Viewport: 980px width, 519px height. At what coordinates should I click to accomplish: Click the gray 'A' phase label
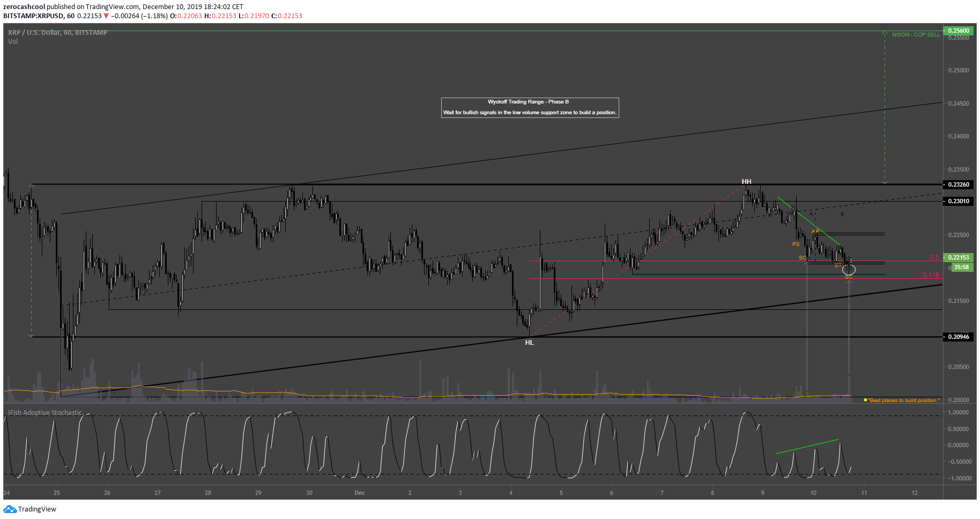(x=811, y=213)
